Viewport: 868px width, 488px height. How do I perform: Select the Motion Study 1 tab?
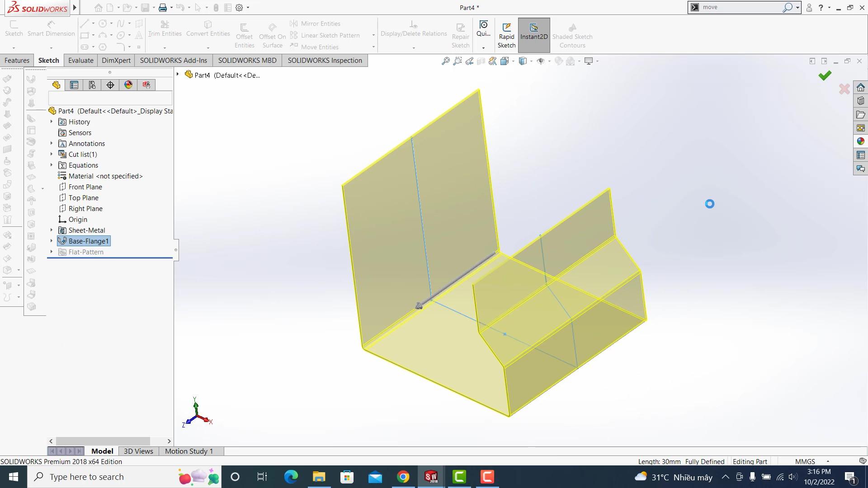point(189,451)
